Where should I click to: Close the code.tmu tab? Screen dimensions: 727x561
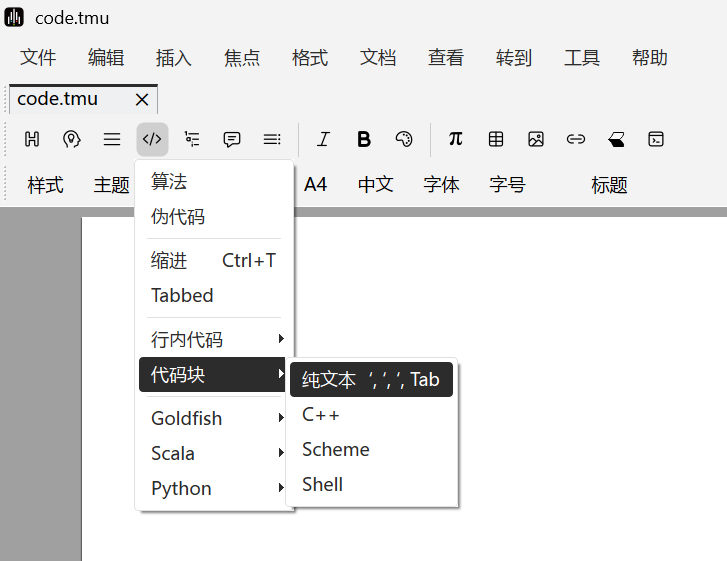[142, 99]
